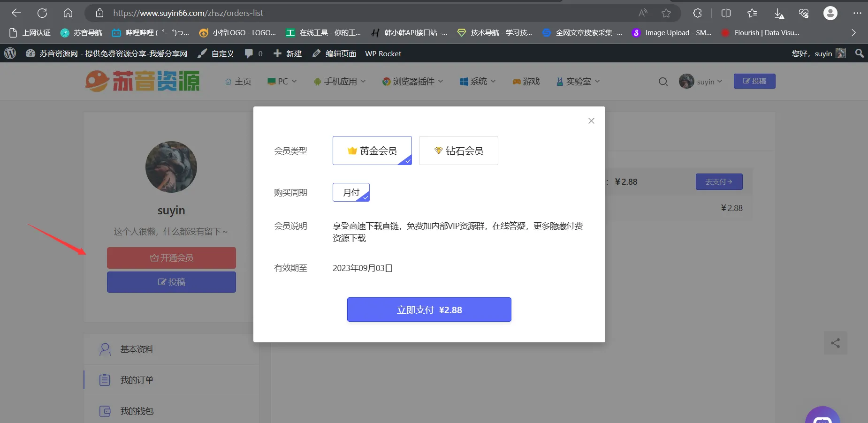The height and width of the screenshot is (423, 868).
Task: Close the membership purchase dialog
Action: pos(591,121)
